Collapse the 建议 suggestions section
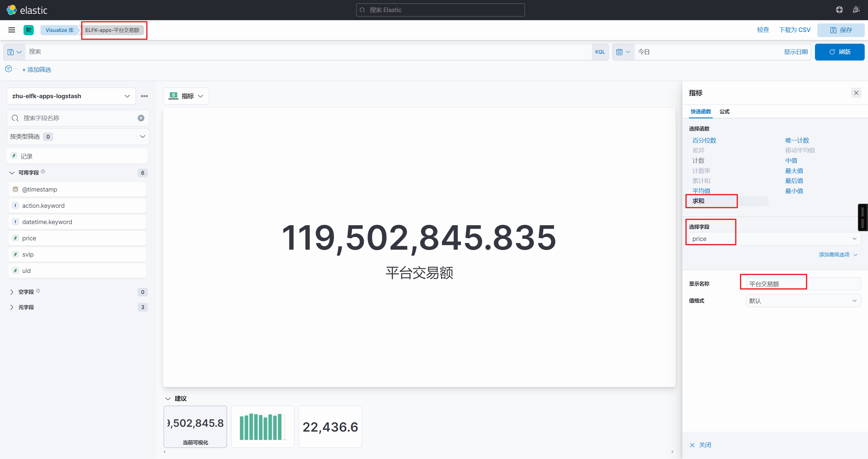This screenshot has height=459, width=868. [x=168, y=398]
